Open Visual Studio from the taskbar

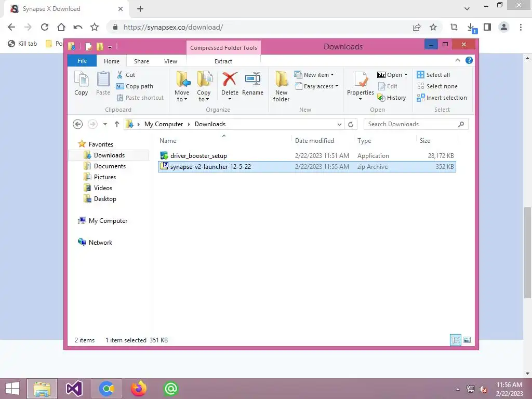74,389
